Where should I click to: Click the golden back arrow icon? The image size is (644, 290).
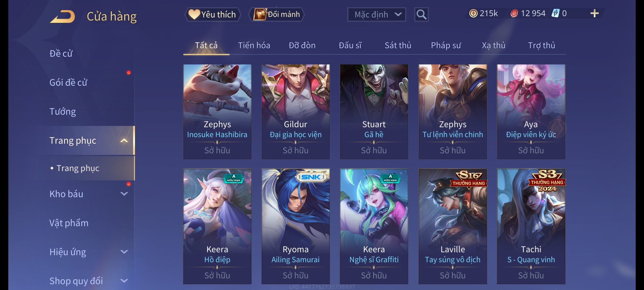point(63,16)
